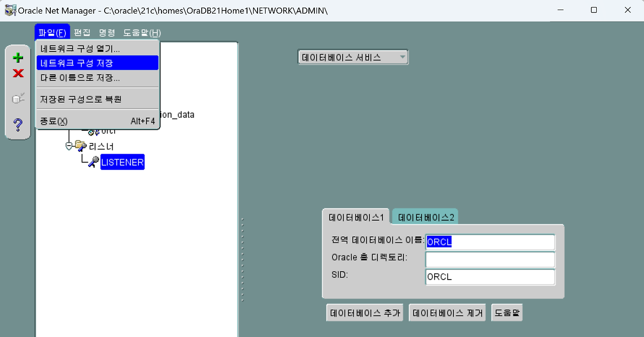Switch to the 데이터베이스1 tab
This screenshot has height=337, width=644.
tap(356, 218)
